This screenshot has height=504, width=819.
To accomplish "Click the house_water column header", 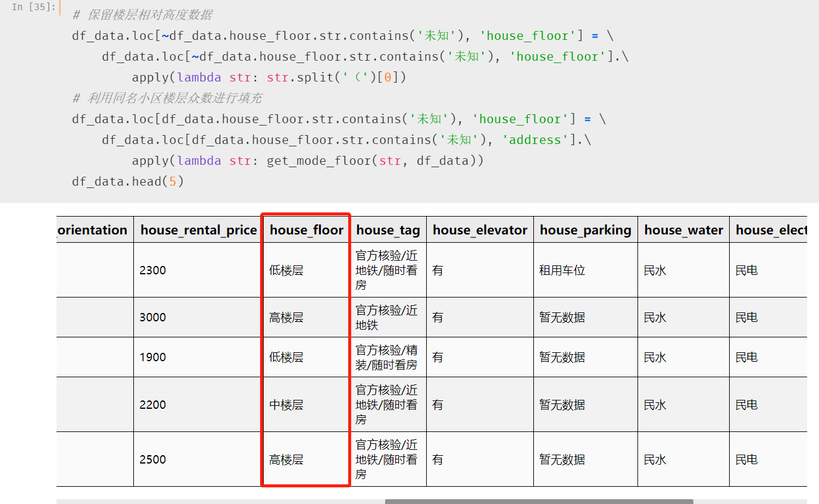I will pos(683,230).
